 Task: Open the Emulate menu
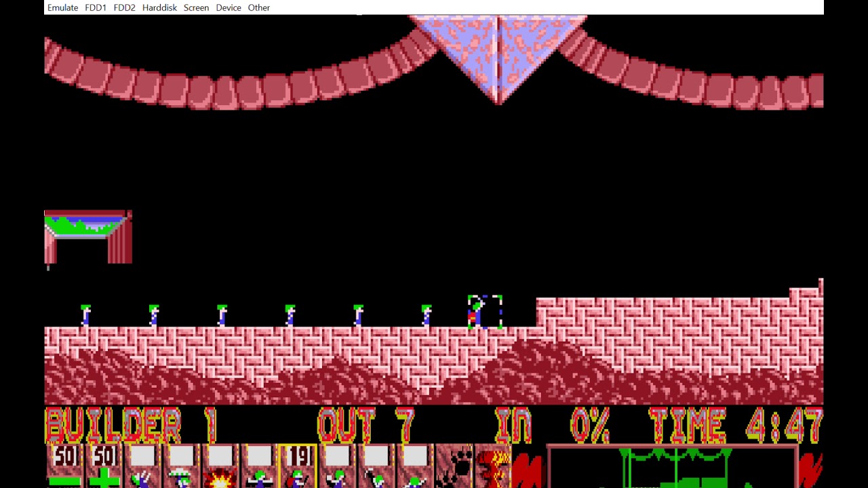[x=62, y=7]
